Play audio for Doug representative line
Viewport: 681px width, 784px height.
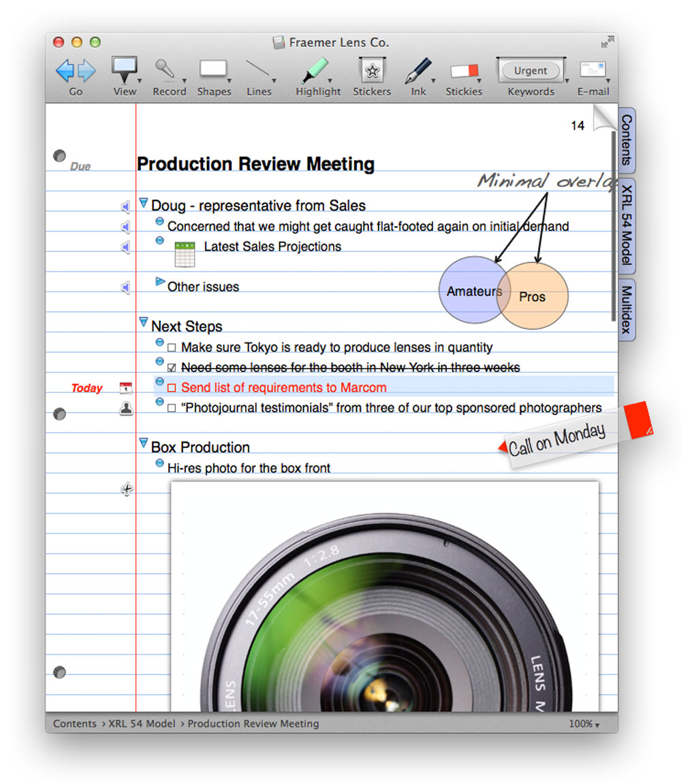125,206
